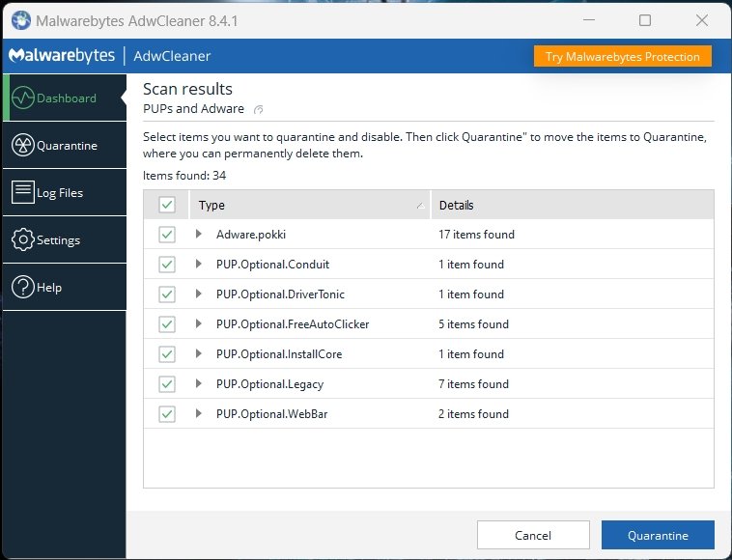Select the '2 items found' cell
Image resolution: width=732 pixels, height=560 pixels.
click(473, 413)
